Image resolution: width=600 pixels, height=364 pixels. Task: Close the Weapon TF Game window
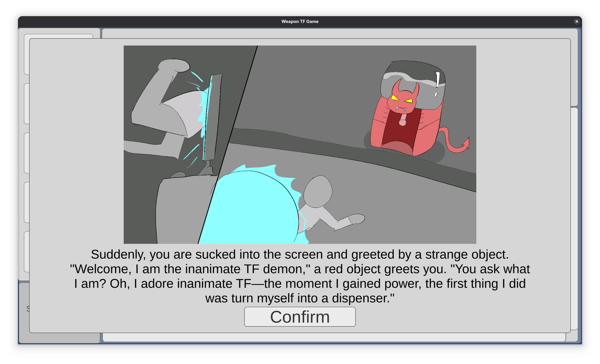coord(576,21)
